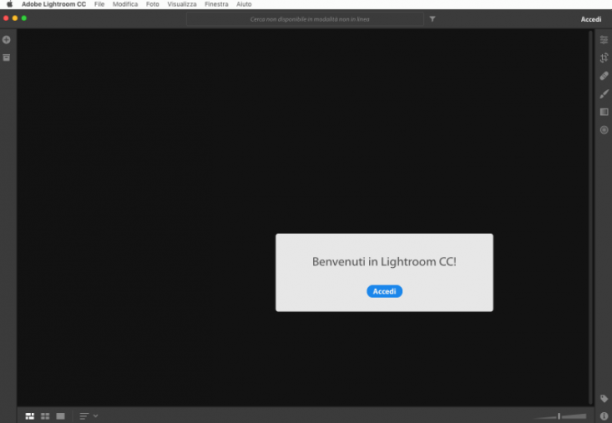Open the Foto menu

point(153,4)
